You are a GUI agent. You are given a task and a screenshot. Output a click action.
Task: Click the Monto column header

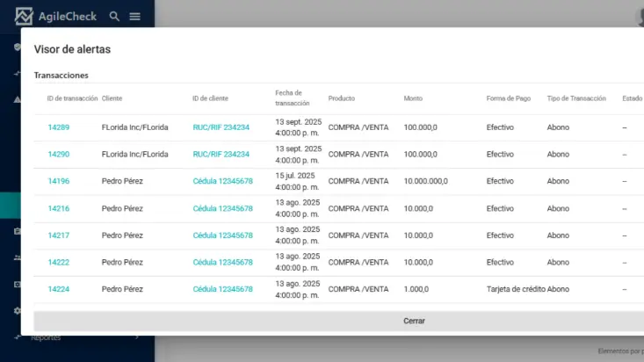pyautogui.click(x=413, y=98)
